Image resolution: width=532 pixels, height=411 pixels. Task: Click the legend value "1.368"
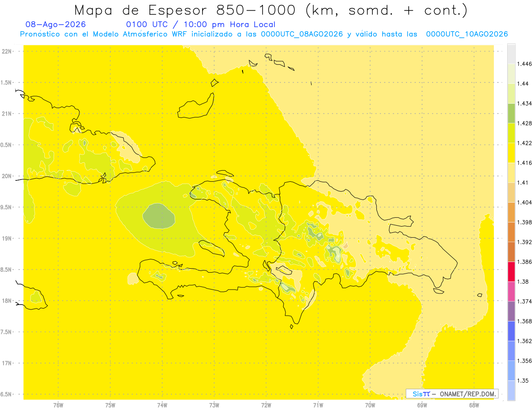click(524, 321)
